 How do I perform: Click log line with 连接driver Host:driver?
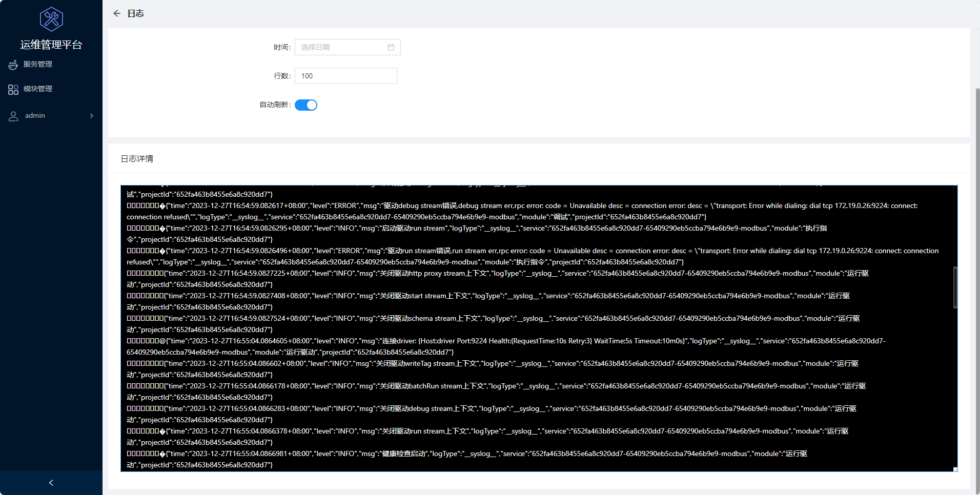[x=506, y=346]
